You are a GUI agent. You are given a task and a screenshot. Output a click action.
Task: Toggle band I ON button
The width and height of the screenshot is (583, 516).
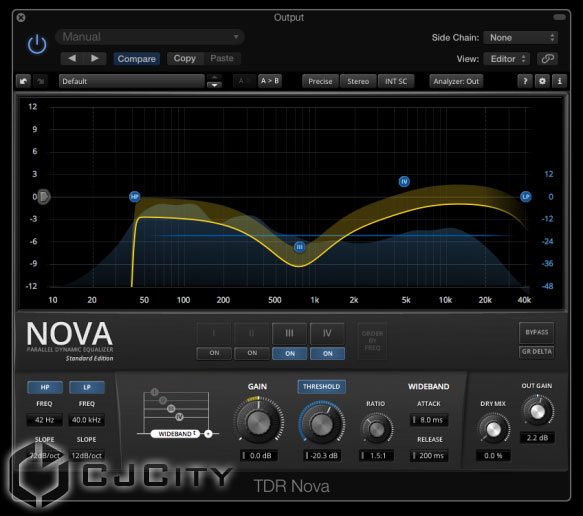pos(214,353)
